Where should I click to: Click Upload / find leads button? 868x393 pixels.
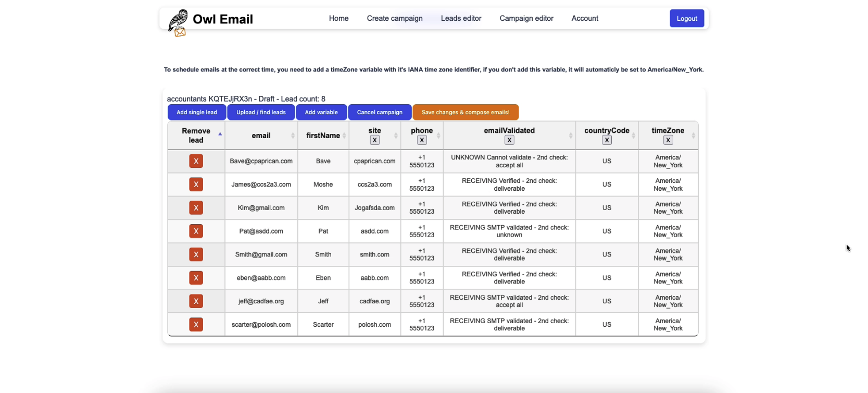coord(261,112)
